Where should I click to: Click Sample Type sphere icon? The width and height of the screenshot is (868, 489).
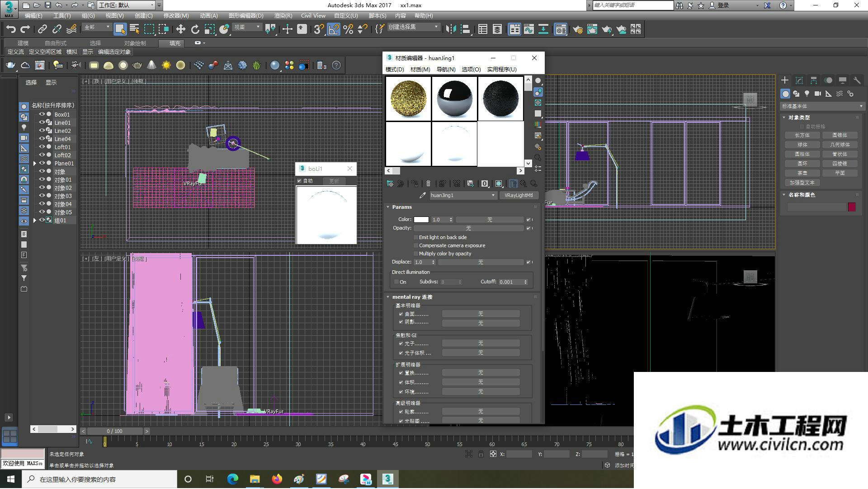pyautogui.click(x=538, y=80)
